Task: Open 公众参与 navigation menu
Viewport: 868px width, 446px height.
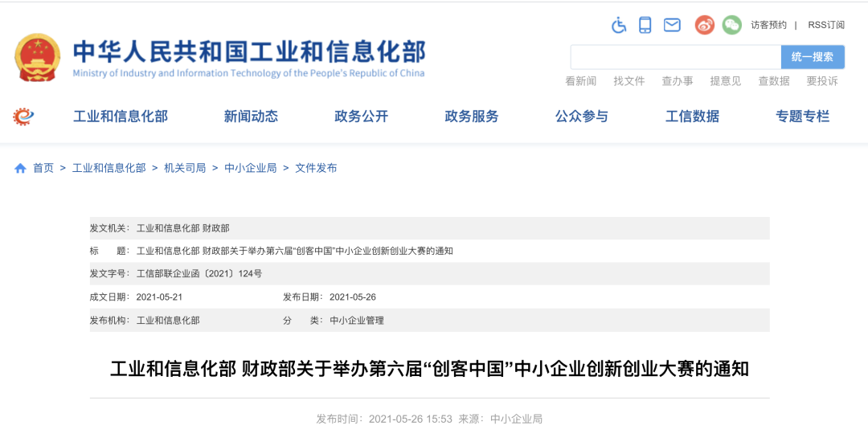Action: click(x=582, y=117)
